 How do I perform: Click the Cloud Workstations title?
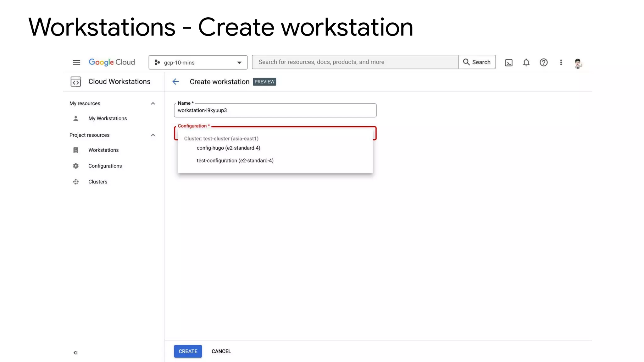tap(119, 81)
